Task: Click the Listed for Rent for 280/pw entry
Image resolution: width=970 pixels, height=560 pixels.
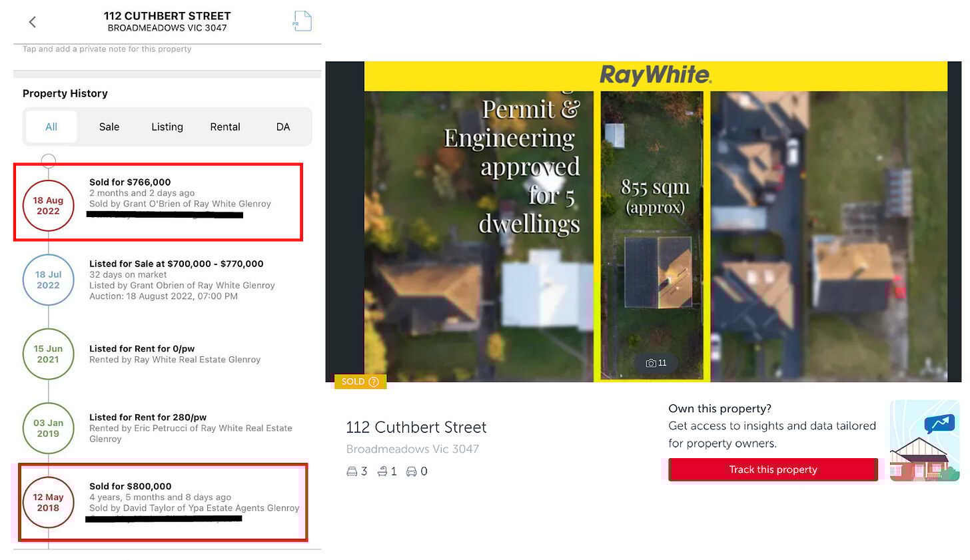Action: (x=148, y=418)
